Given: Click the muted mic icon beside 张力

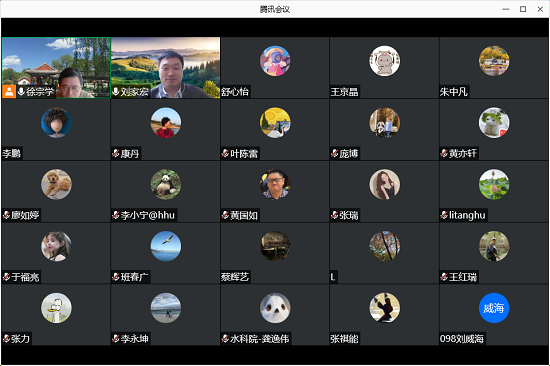Looking at the screenshot, I should pos(6,339).
